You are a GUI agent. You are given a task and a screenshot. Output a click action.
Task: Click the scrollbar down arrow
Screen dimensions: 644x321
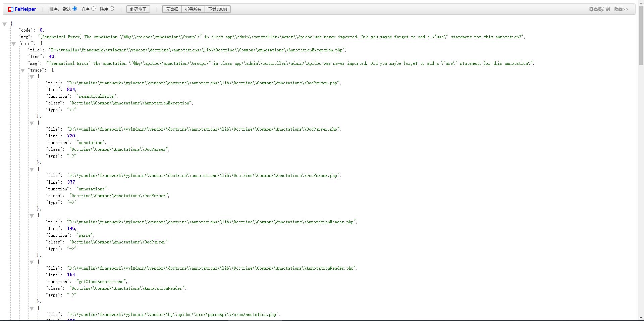pos(641,318)
